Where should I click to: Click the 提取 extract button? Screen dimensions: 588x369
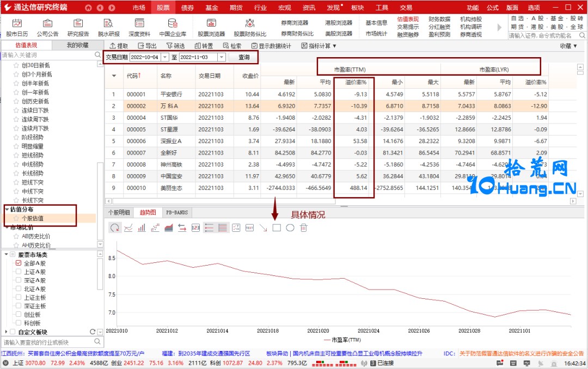[119, 46]
